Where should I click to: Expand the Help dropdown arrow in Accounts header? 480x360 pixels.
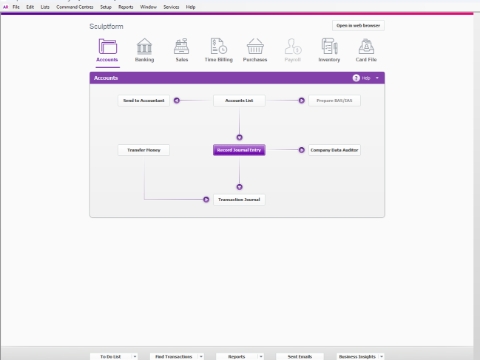(x=377, y=78)
